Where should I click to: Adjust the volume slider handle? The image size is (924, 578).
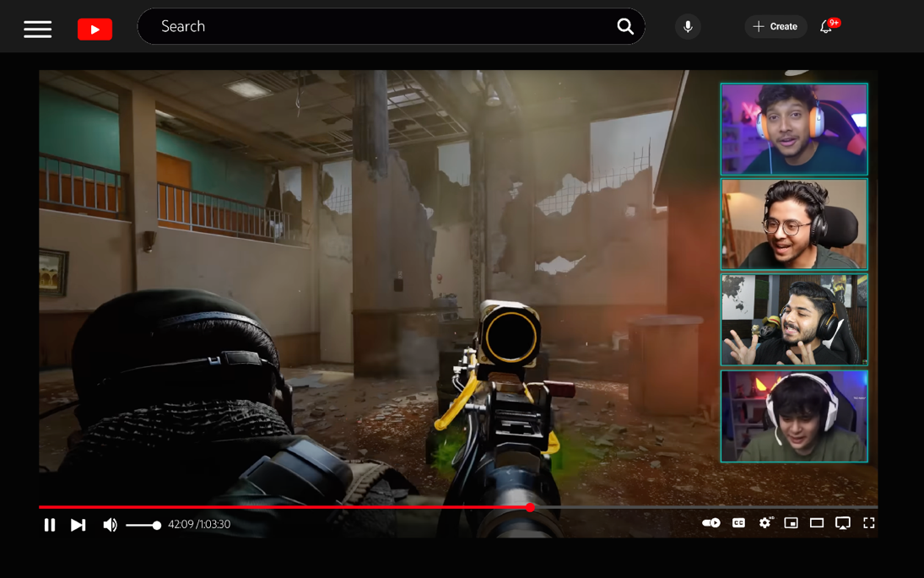tap(157, 525)
